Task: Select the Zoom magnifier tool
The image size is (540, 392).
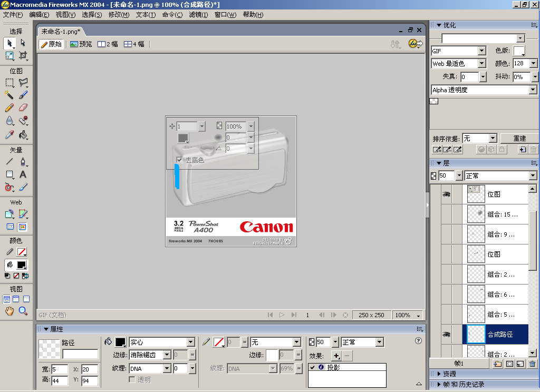Action: [23, 311]
